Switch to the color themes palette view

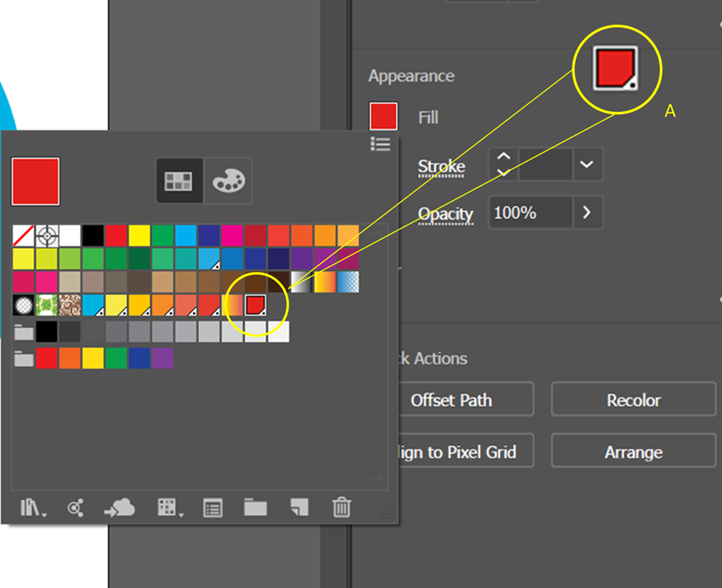coord(227,180)
